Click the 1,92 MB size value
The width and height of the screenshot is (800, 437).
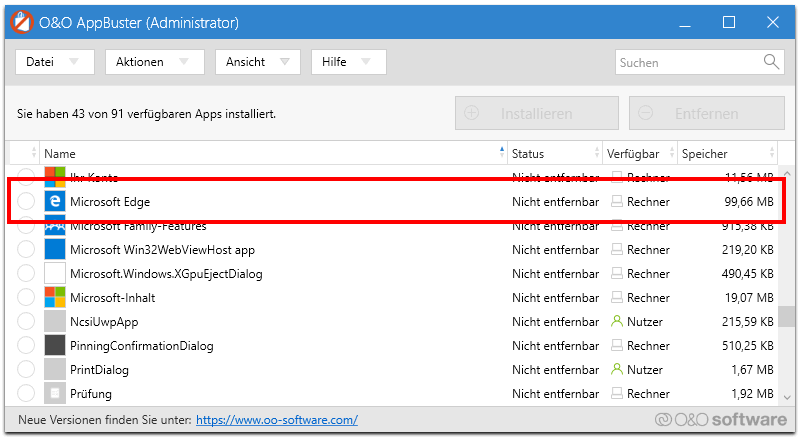pos(752,393)
